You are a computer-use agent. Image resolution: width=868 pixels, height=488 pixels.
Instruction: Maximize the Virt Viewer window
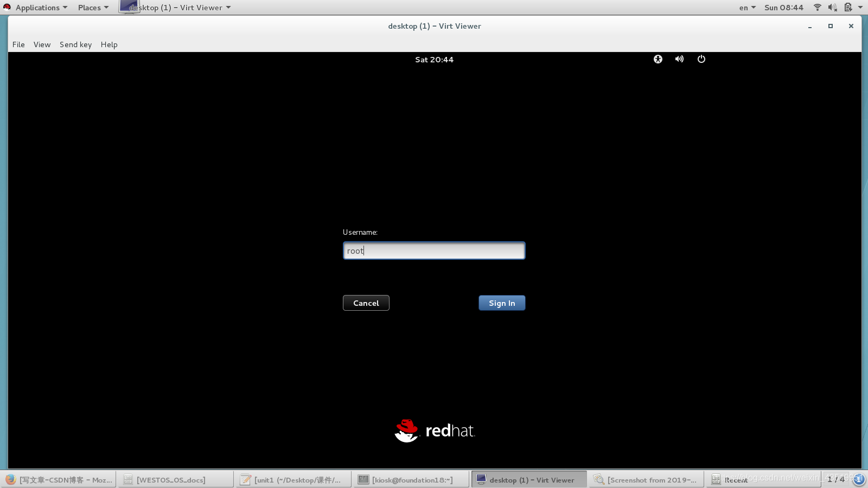click(x=831, y=26)
